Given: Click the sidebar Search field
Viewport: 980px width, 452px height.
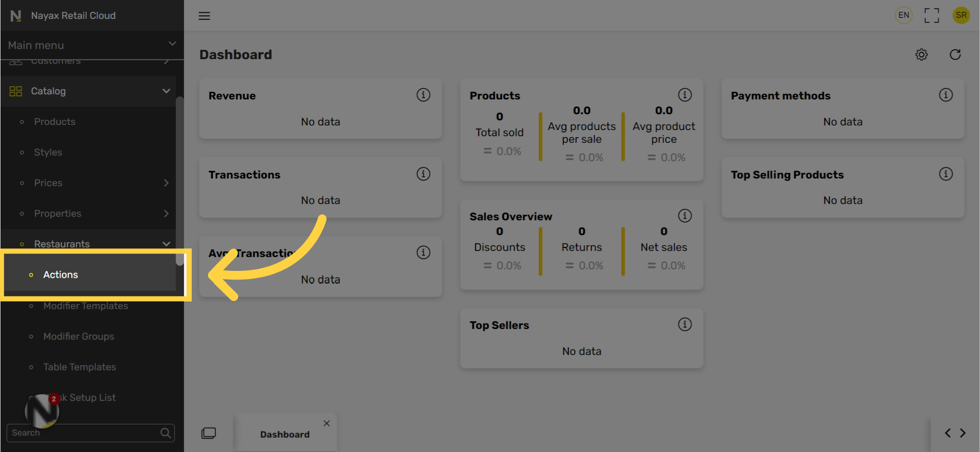Looking at the screenshot, I should [x=84, y=433].
